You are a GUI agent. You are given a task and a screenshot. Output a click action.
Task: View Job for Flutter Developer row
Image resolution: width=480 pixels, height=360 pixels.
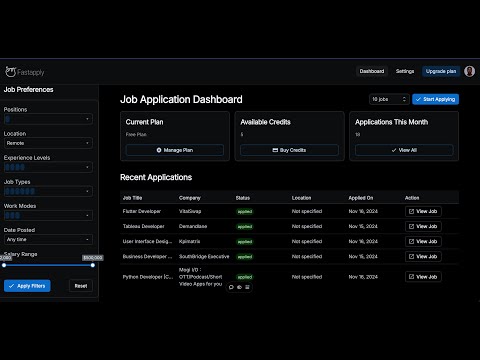pyautogui.click(x=423, y=211)
